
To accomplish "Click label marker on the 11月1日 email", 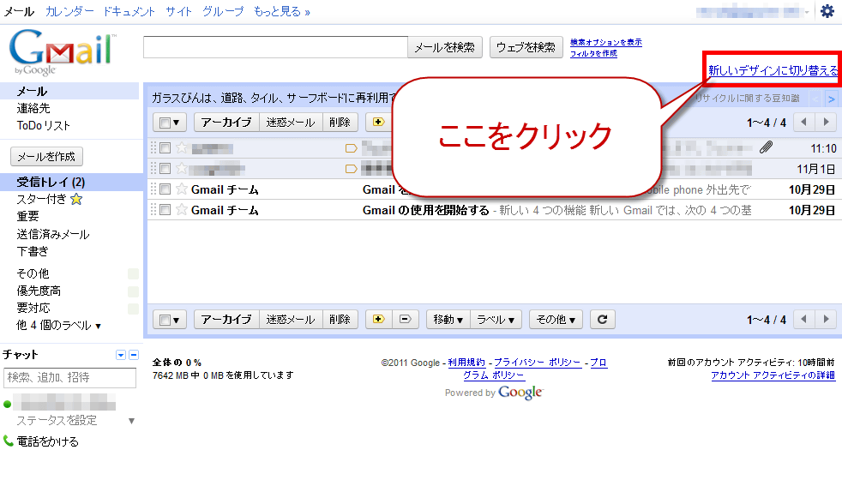I will click(352, 169).
